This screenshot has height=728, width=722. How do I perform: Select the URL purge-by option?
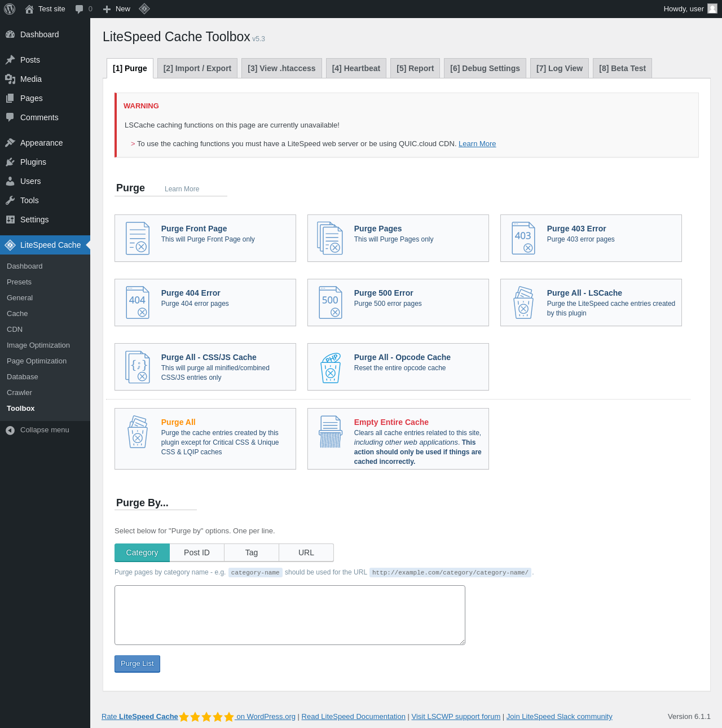306,552
